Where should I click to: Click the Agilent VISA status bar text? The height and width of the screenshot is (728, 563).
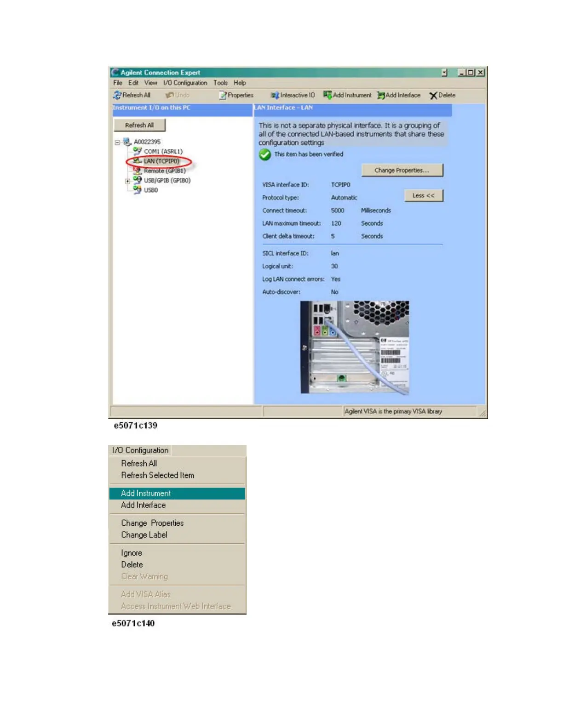click(x=393, y=411)
